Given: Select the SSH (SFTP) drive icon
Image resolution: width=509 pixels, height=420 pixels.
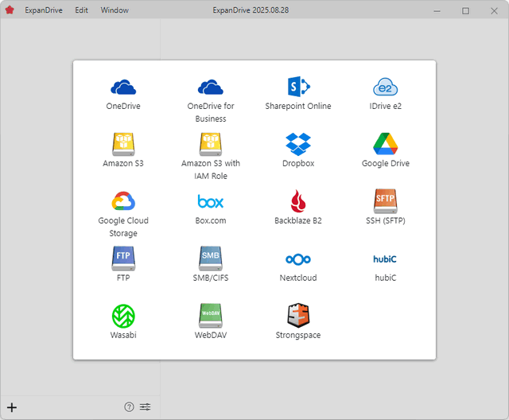Looking at the screenshot, I should pos(385,201).
